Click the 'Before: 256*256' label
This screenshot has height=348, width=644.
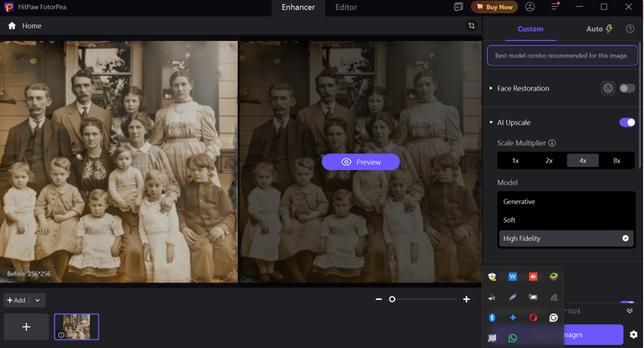[x=29, y=274]
